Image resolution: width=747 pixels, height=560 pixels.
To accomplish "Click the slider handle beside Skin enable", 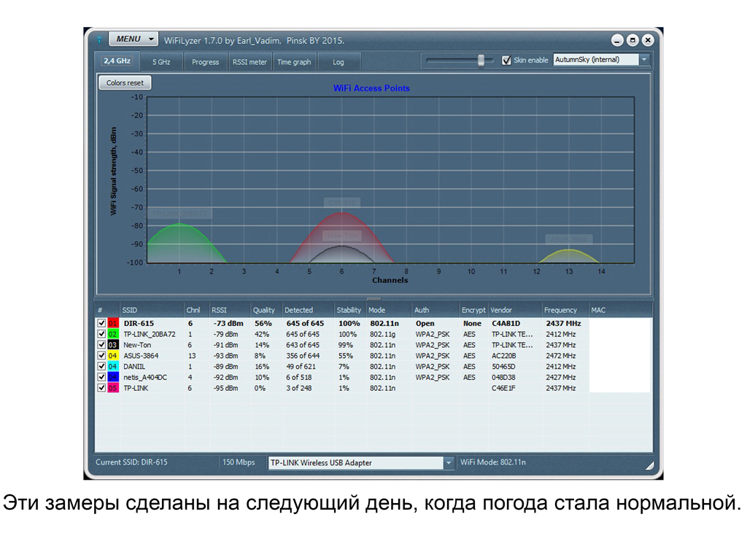I will point(481,61).
